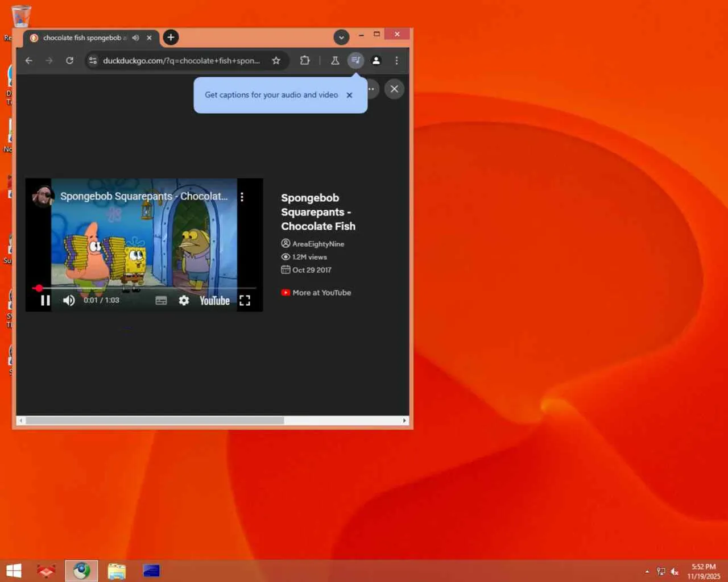This screenshot has height=582, width=728.
Task: Click the duckduckgo.com address bar
Action: [181, 60]
